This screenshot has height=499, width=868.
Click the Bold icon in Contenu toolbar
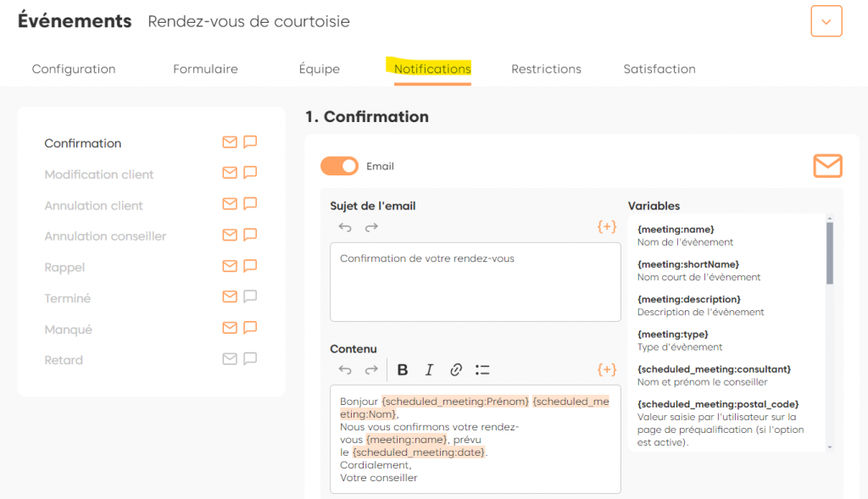[x=403, y=369]
